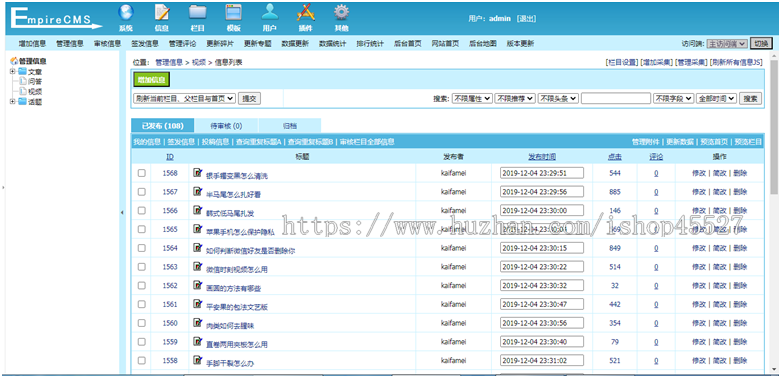This screenshot has width=781, height=378.
Task: Click edit icon beside 手脚干裂怎么办
Action: [197, 360]
